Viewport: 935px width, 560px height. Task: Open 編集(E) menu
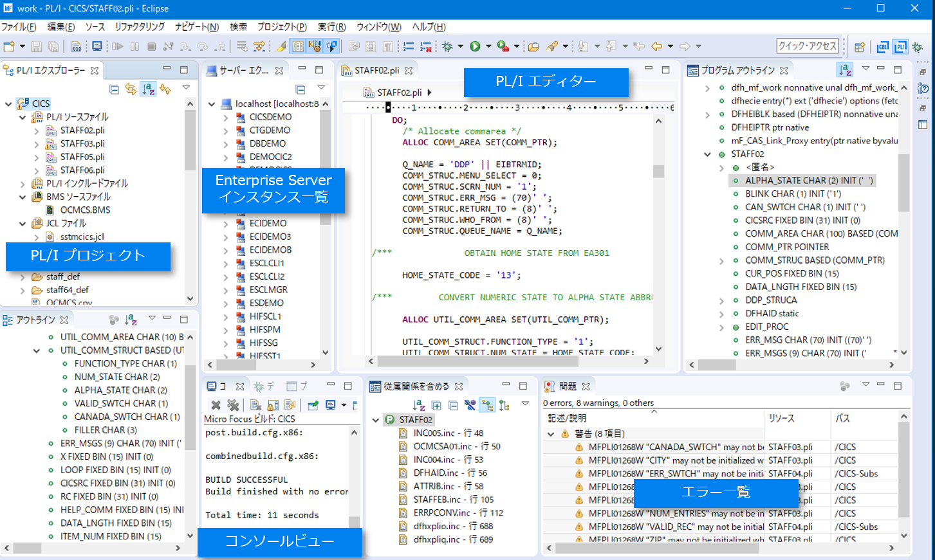[61, 26]
